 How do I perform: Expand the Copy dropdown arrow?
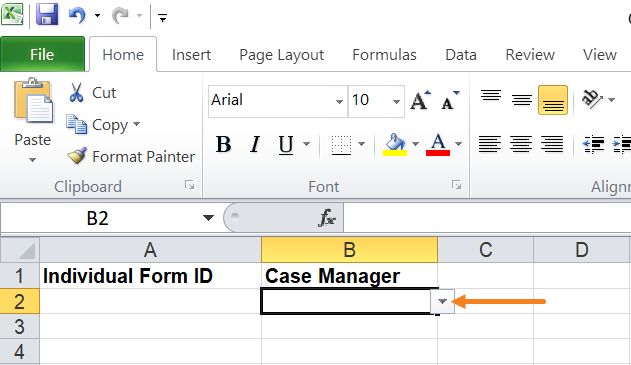(136, 124)
